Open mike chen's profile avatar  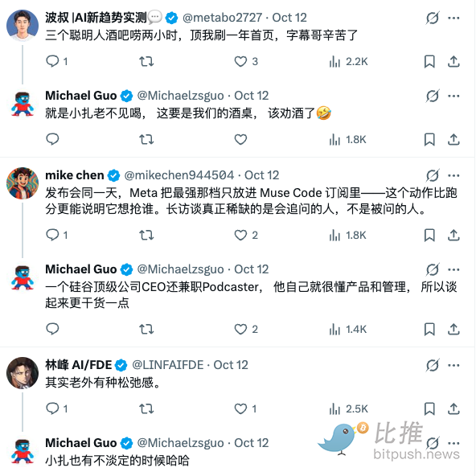coord(23,183)
